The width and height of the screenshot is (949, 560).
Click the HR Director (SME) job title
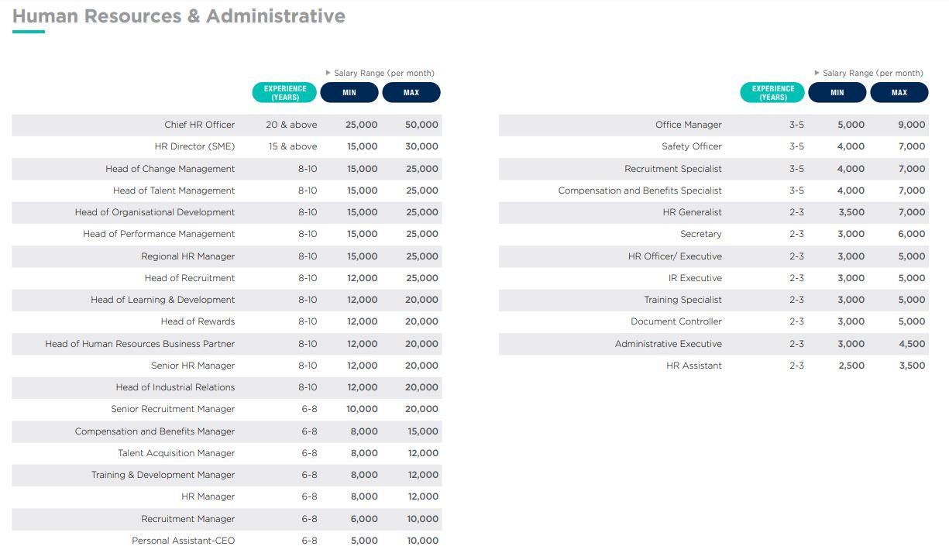point(194,146)
